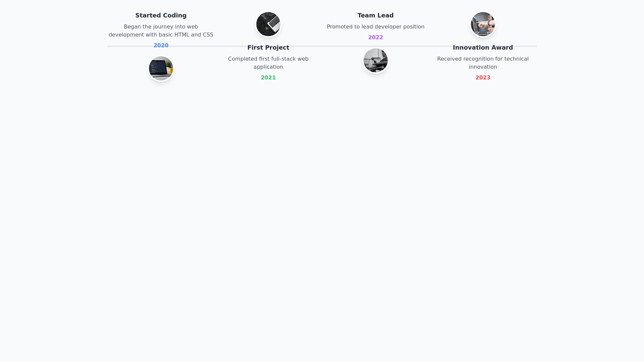644x362 pixels.
Task: Click the far left end of the timeline line
Action: (x=109, y=46)
